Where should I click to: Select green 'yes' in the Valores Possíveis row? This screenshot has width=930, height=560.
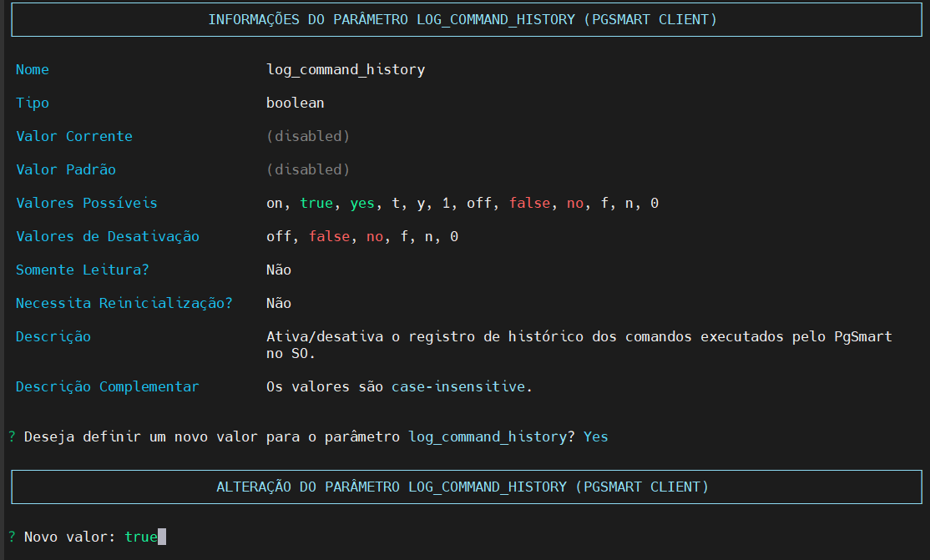(x=362, y=204)
